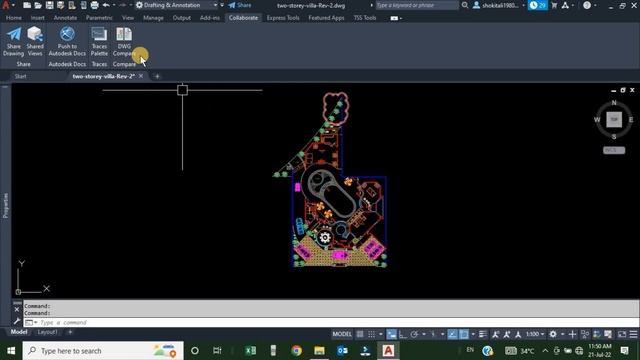This screenshot has height=360, width=640.
Task: Click the ViewCube TOP face
Action: point(614,120)
